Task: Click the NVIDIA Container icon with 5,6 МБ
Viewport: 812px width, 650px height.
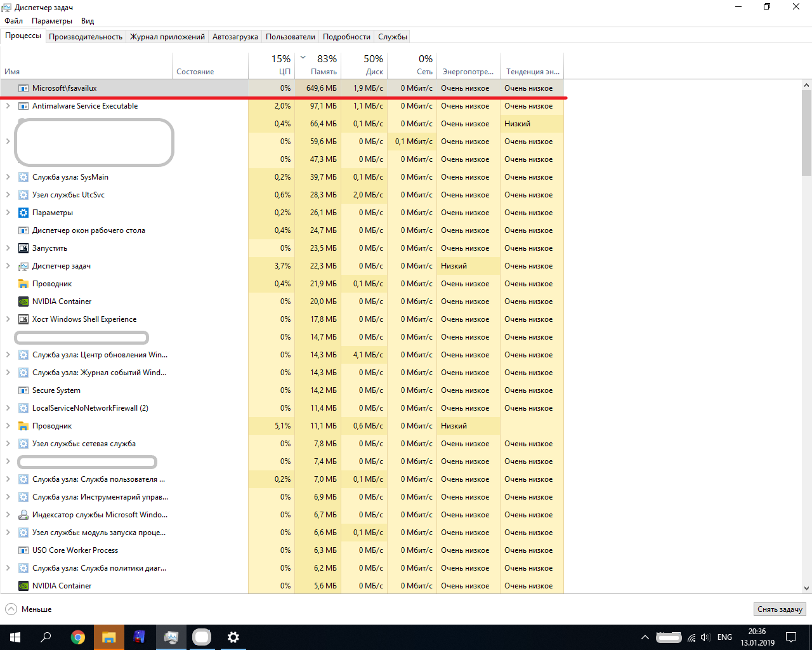Action: (23, 586)
